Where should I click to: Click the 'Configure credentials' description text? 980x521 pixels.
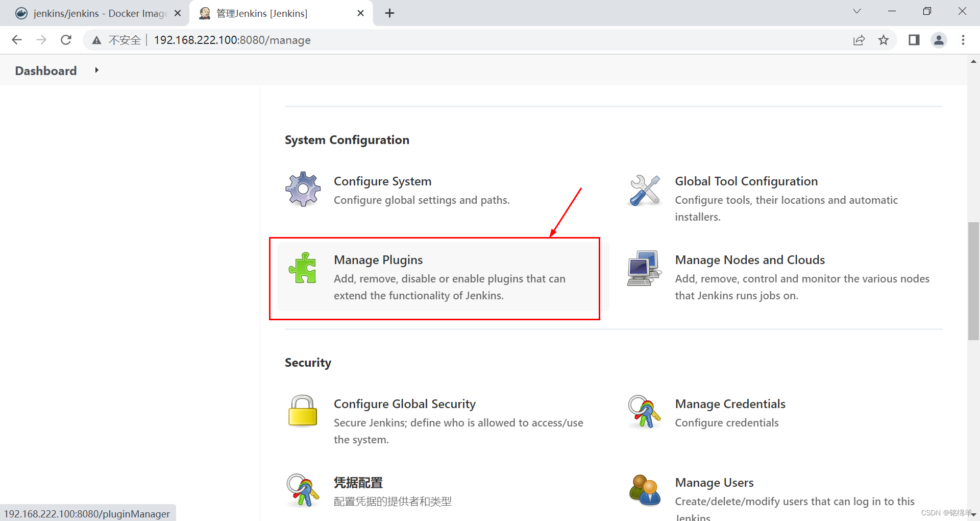click(727, 423)
